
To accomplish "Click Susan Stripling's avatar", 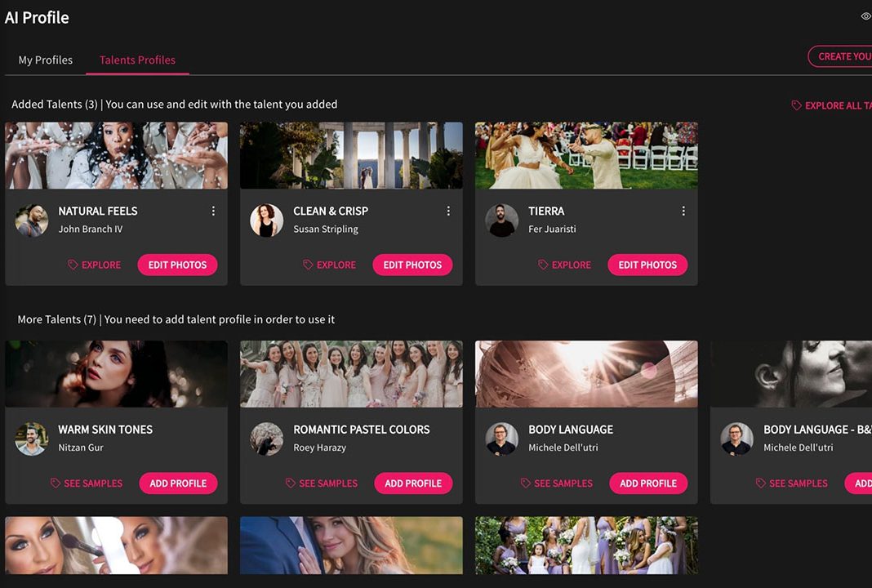I will tap(267, 220).
